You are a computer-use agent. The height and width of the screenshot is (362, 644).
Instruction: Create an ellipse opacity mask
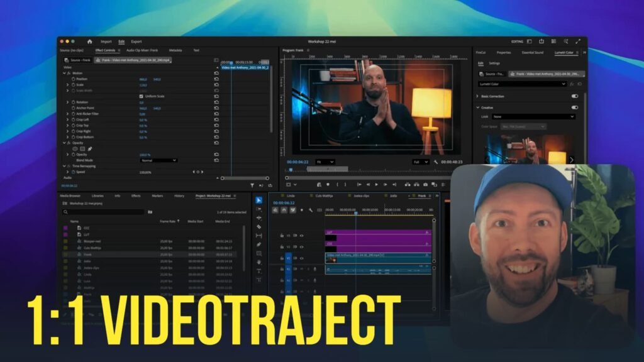[75, 148]
